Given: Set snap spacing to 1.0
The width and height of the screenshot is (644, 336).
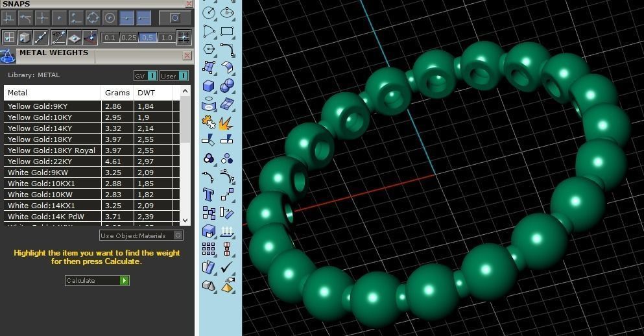Looking at the screenshot, I should [x=166, y=38].
